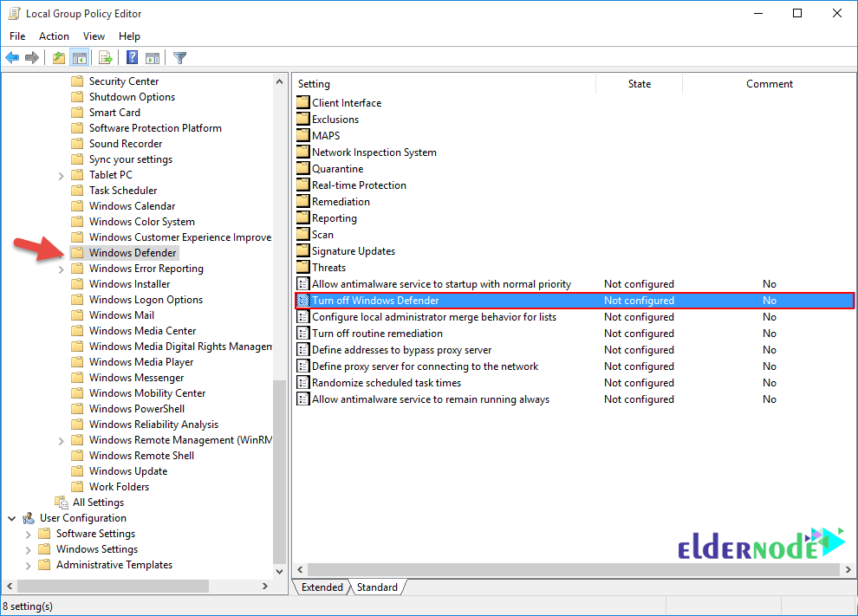
Task: Open the Help menu
Action: (129, 36)
